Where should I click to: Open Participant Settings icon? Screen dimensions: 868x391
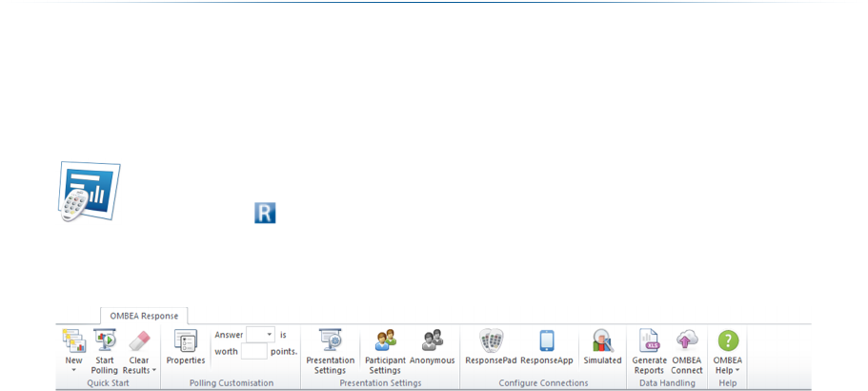pyautogui.click(x=385, y=340)
